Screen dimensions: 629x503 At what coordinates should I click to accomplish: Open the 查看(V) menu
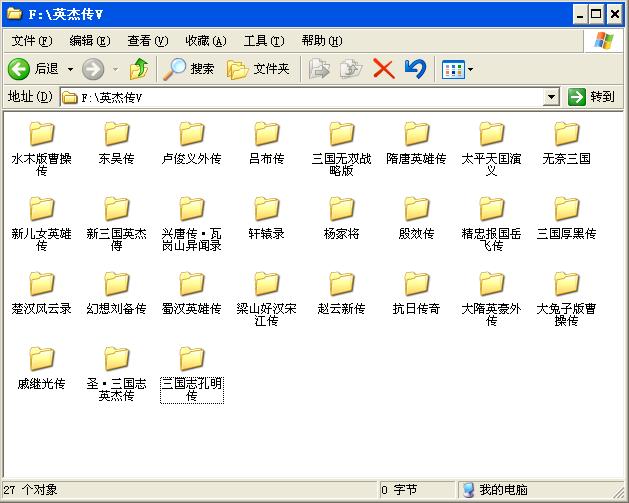click(x=147, y=41)
